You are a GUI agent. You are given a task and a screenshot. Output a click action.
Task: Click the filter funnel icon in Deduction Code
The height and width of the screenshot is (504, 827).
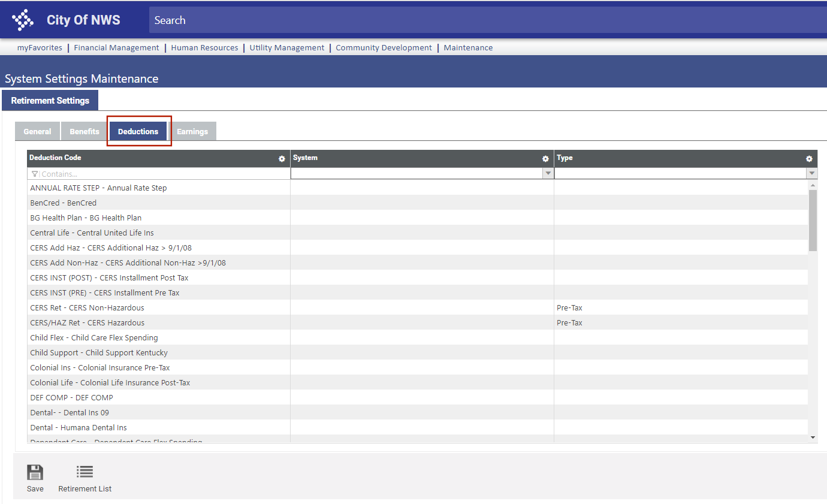[35, 174]
